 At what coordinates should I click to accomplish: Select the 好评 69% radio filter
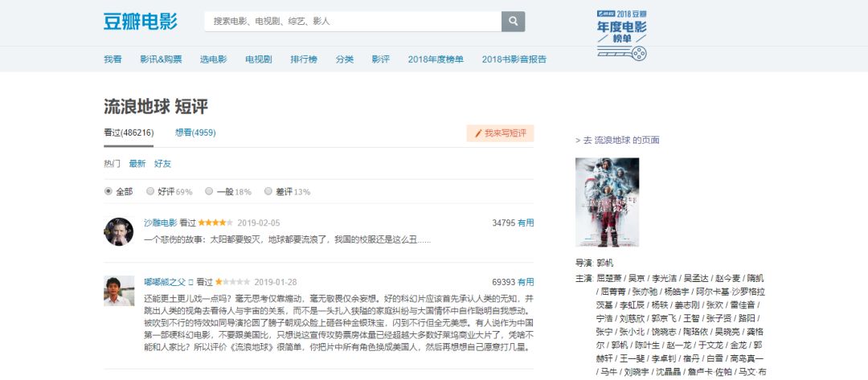coord(150,191)
